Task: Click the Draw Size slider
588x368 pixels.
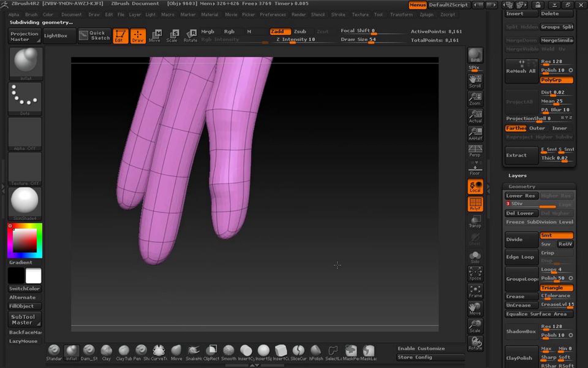Action: pyautogui.click(x=358, y=40)
